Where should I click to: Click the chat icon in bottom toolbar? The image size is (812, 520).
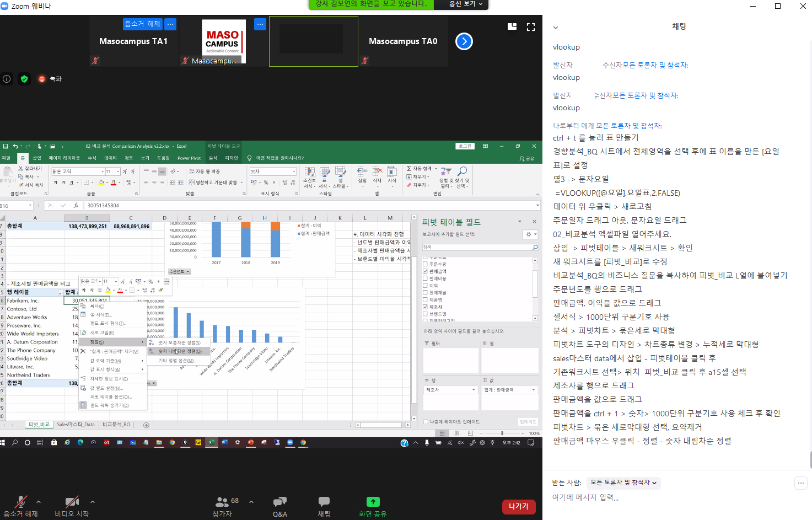324,502
